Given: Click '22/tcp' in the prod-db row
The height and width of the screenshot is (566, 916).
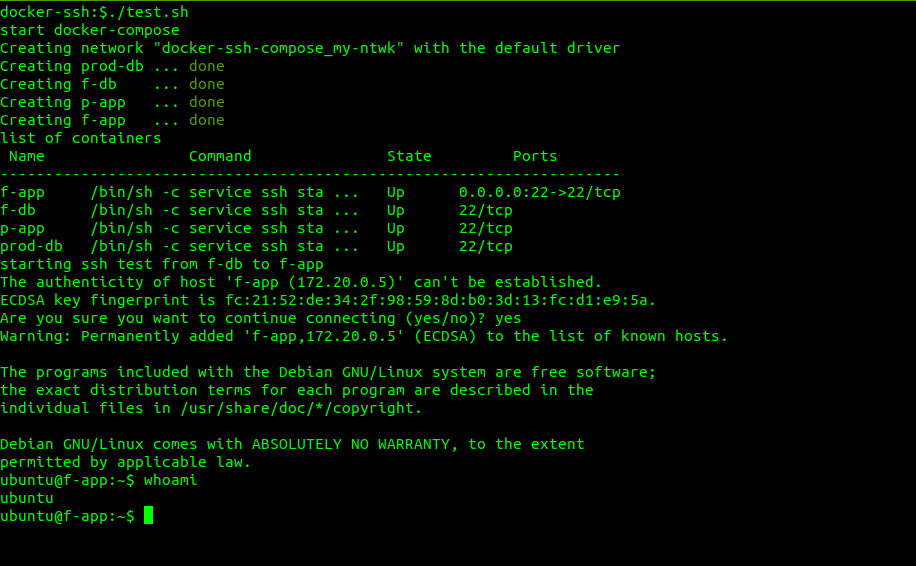Looking at the screenshot, I should pos(485,247).
